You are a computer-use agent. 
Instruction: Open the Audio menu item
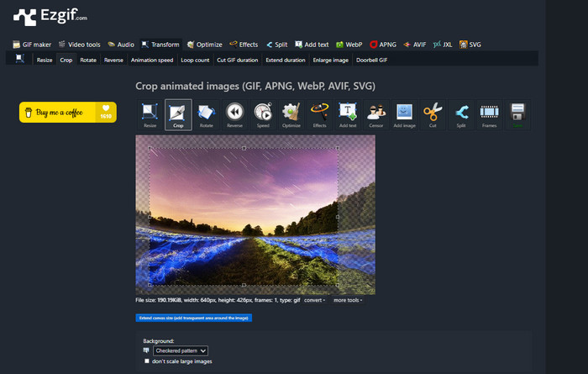[x=121, y=45]
